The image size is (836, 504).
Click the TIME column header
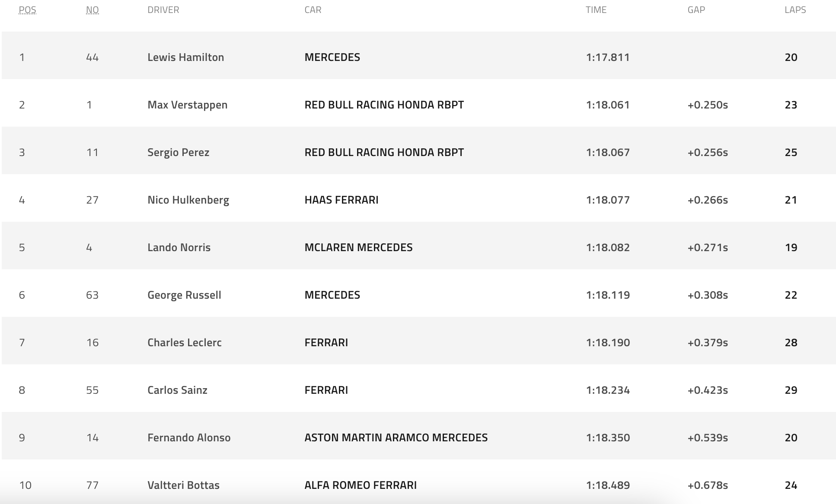(596, 10)
